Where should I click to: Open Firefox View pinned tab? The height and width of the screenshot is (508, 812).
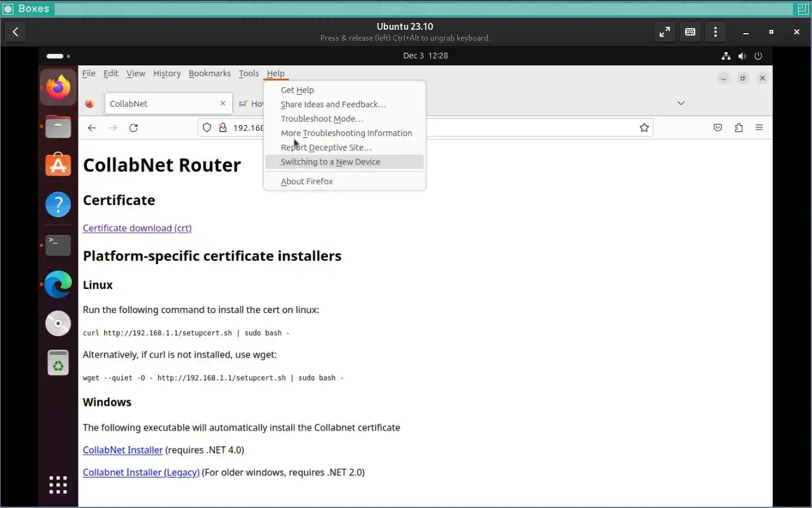[x=89, y=104]
